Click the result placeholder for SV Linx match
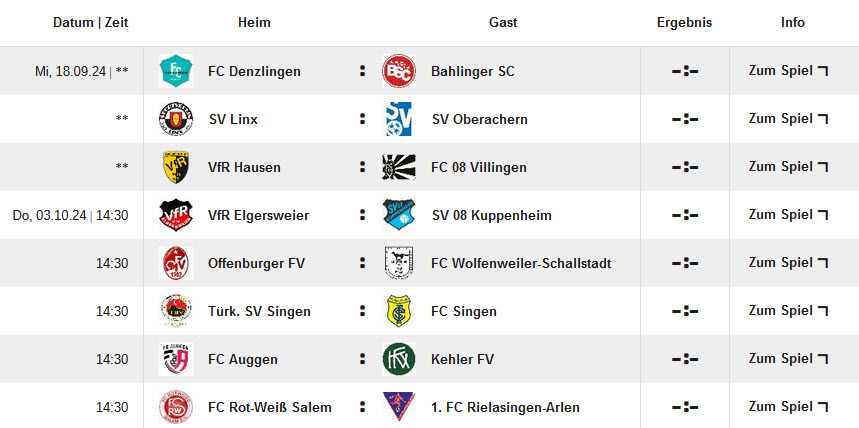 685,119
